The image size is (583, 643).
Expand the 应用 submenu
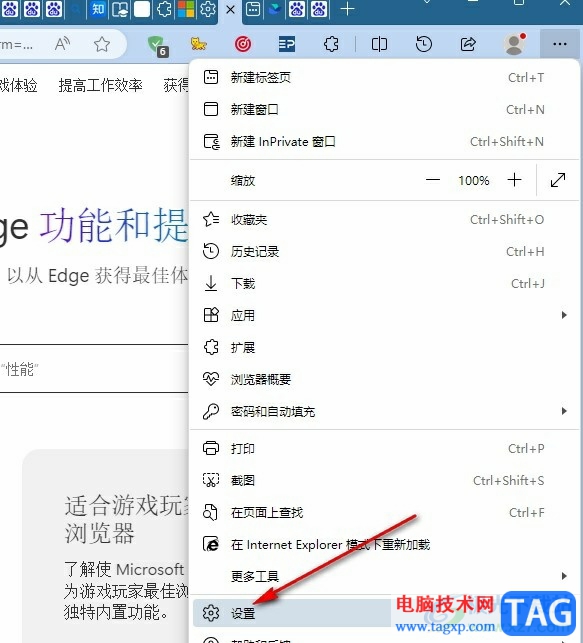coord(384,315)
